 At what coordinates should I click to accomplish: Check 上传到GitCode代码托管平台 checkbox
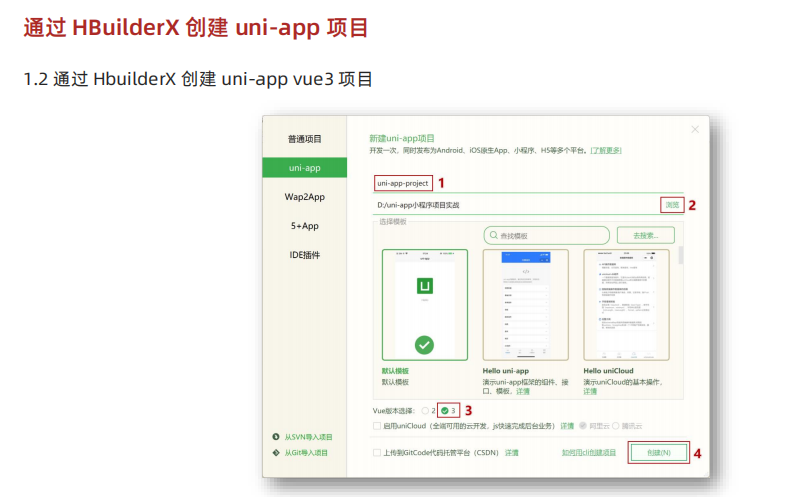[x=377, y=452]
